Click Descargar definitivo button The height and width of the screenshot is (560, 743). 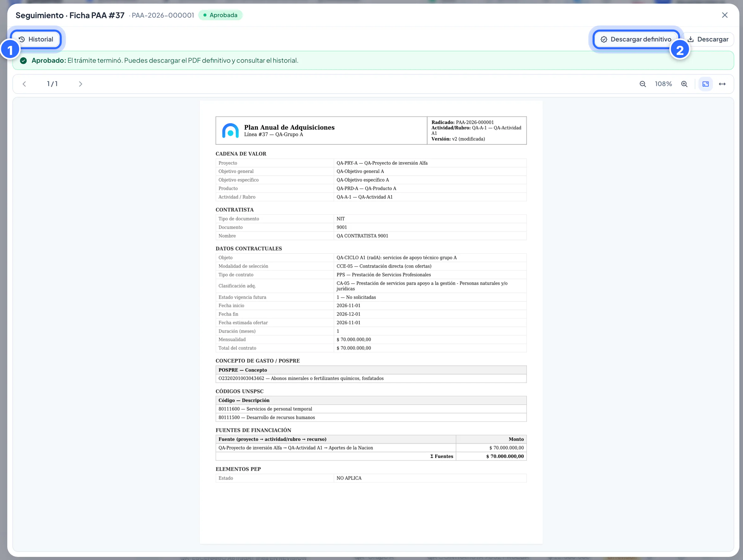[636, 39]
